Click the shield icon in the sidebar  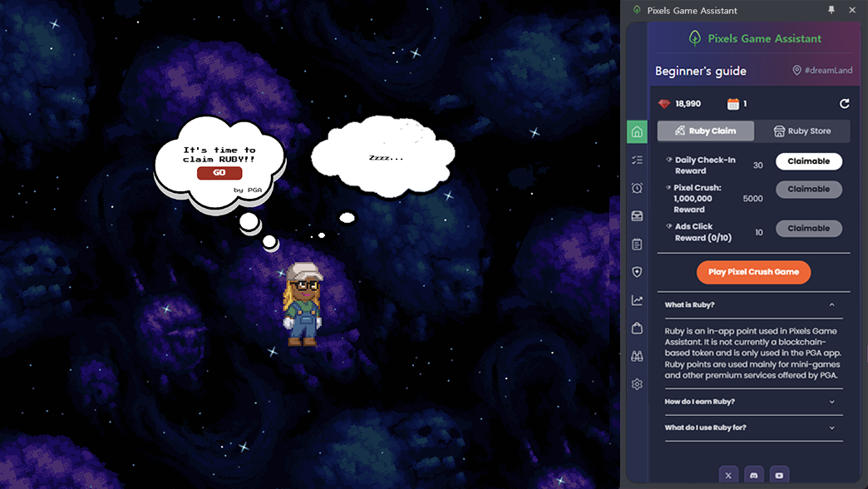(x=637, y=272)
